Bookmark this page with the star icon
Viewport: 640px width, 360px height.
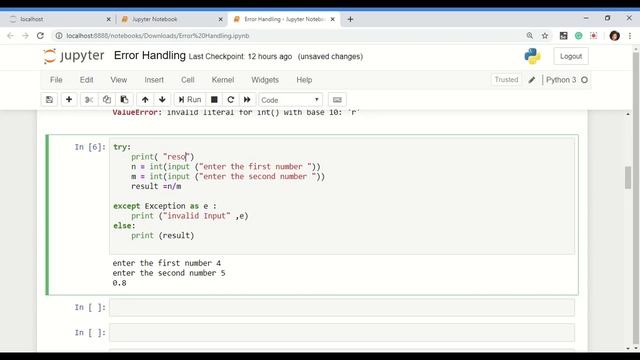[545, 36]
